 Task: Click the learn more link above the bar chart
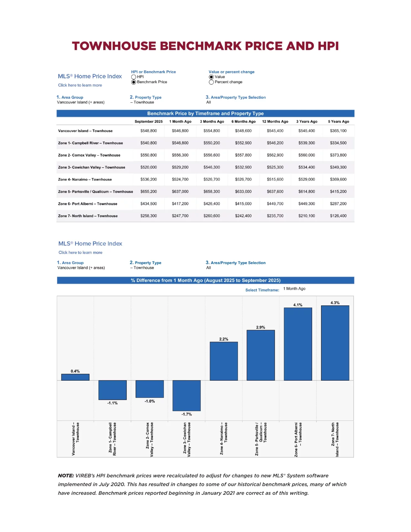[x=80, y=253]
